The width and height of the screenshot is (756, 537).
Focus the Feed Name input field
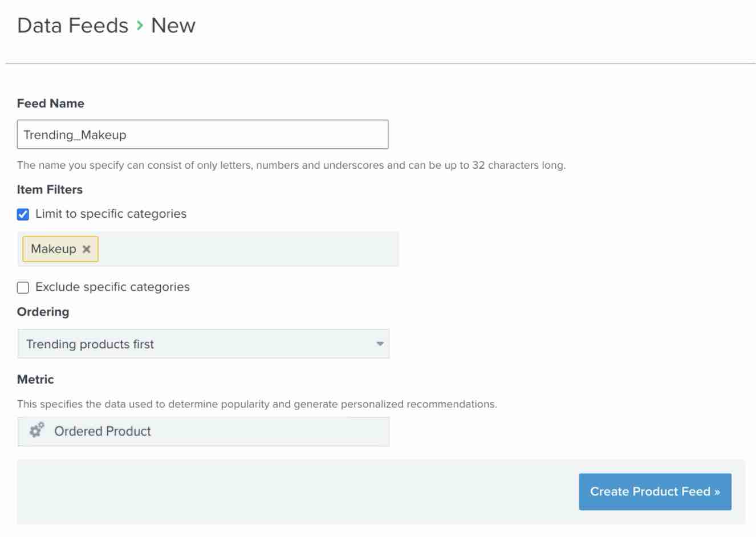click(202, 135)
